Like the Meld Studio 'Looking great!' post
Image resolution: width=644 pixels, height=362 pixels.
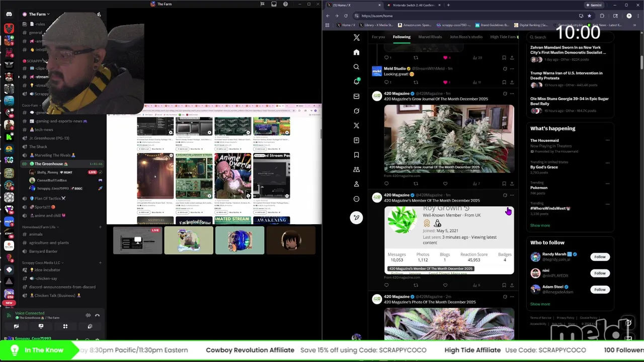point(445,82)
